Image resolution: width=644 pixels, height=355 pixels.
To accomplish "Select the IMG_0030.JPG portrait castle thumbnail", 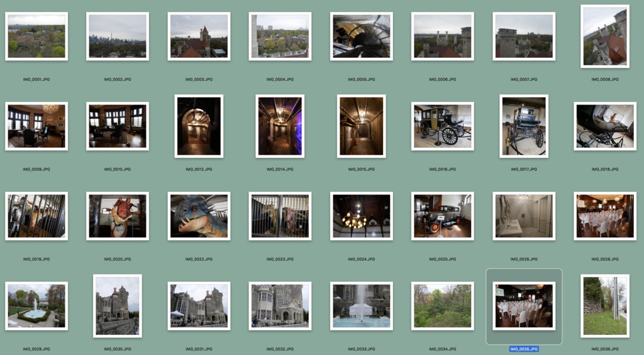I will pyautogui.click(x=118, y=306).
